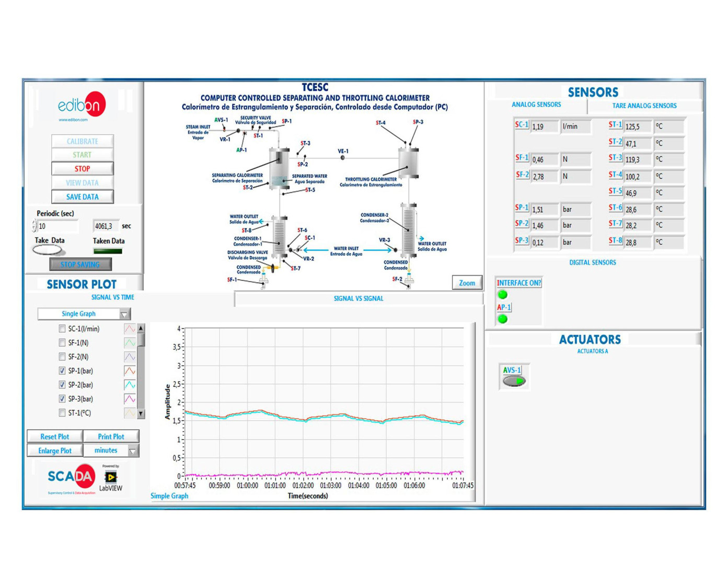Click the LabVIEW logo icon
The width and height of the screenshot is (728, 588).
pyautogui.click(x=111, y=477)
